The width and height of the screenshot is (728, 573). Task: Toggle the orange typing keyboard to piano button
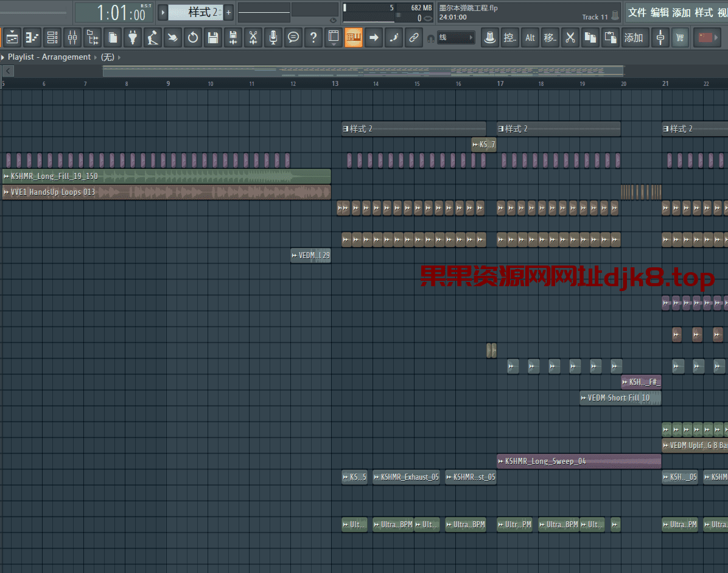[354, 38]
